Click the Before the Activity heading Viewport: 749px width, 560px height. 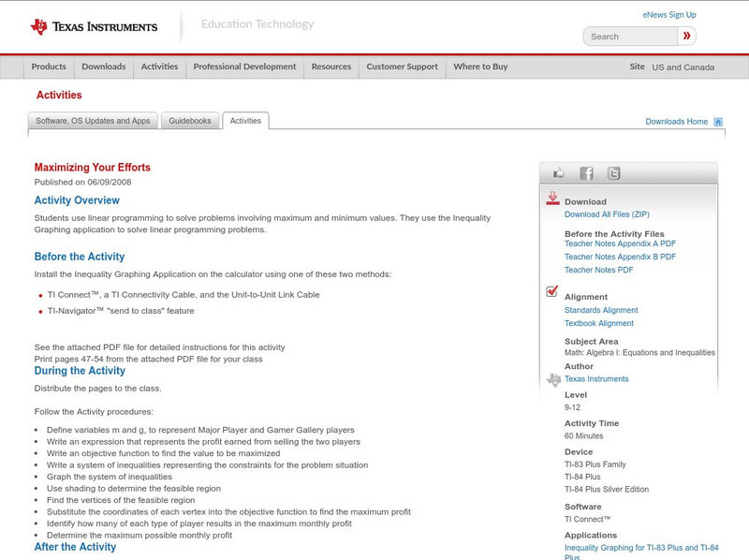tap(80, 257)
